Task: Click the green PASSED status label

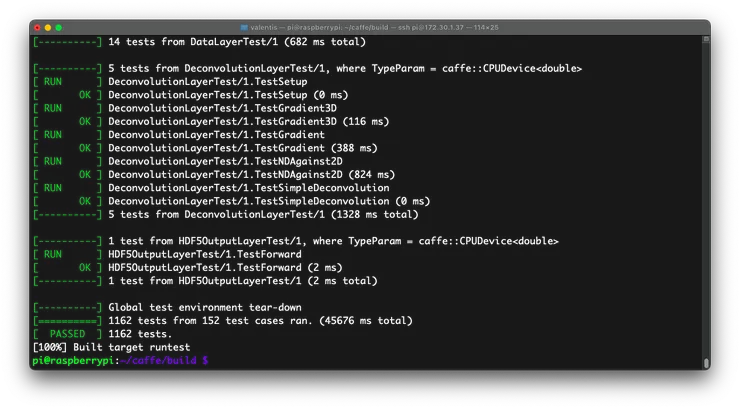Action: click(x=67, y=334)
